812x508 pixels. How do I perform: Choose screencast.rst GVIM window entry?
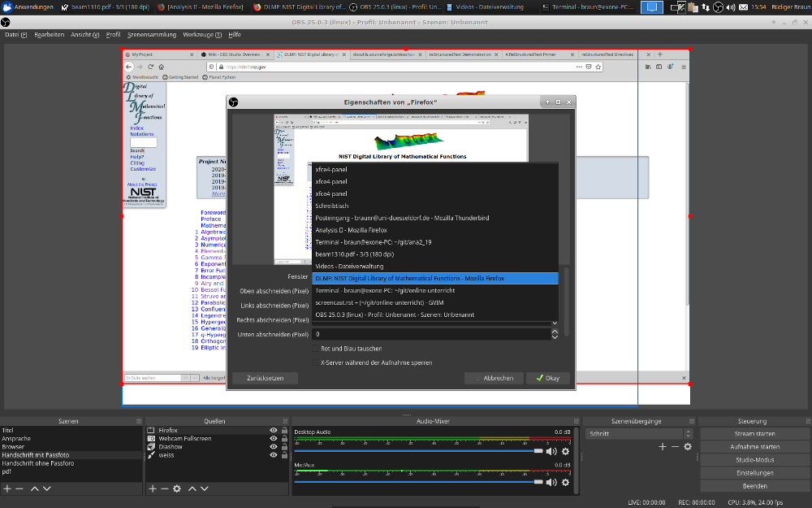(x=435, y=302)
